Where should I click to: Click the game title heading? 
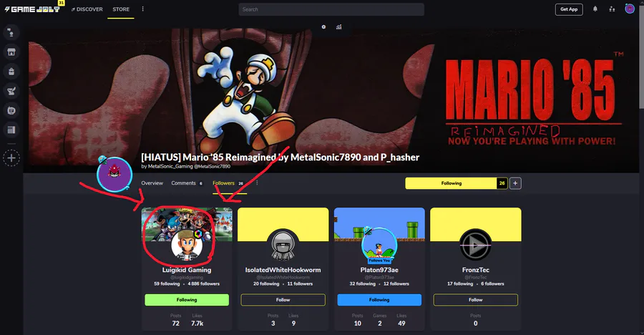click(x=280, y=157)
